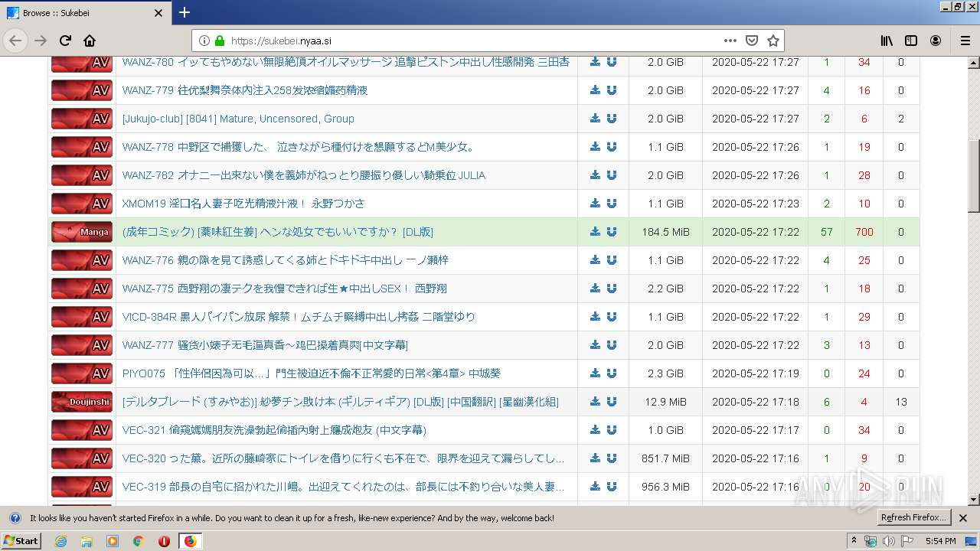Viewport: 980px width, 551px height.
Task: Download torrent file for VEC-319 row
Action: (595, 487)
